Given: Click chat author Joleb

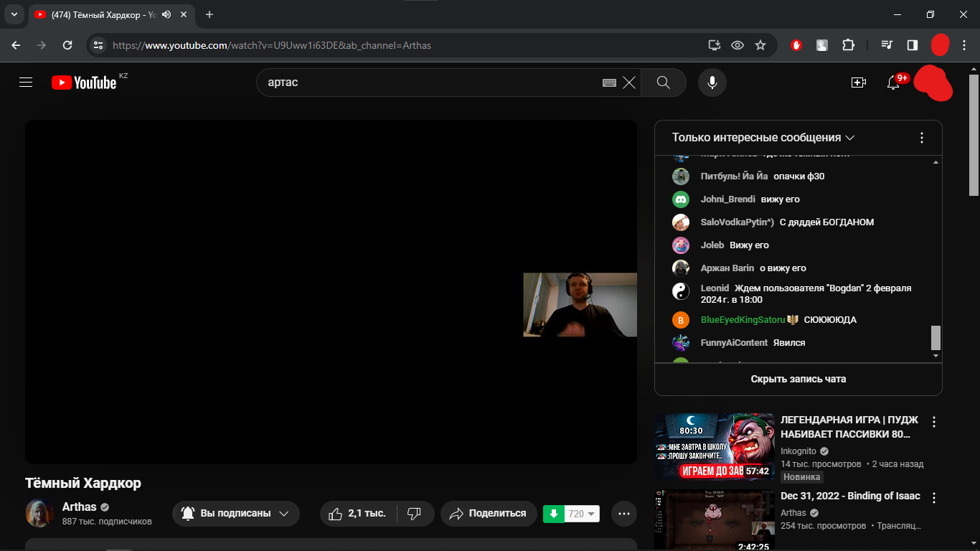Looking at the screenshot, I should coord(712,245).
